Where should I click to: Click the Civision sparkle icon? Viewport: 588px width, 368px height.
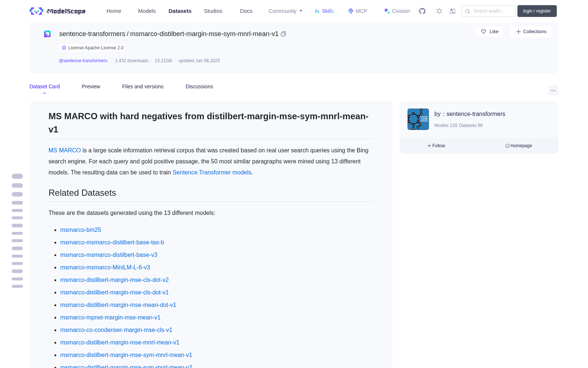click(387, 11)
